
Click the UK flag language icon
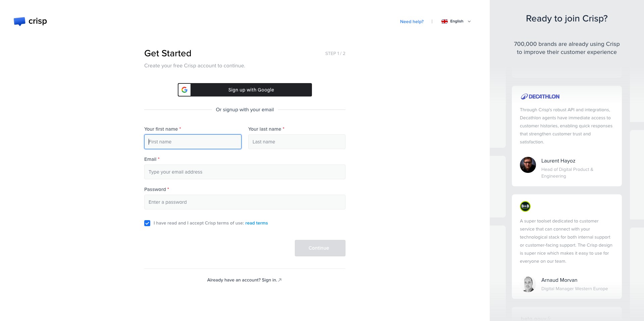[x=444, y=21]
